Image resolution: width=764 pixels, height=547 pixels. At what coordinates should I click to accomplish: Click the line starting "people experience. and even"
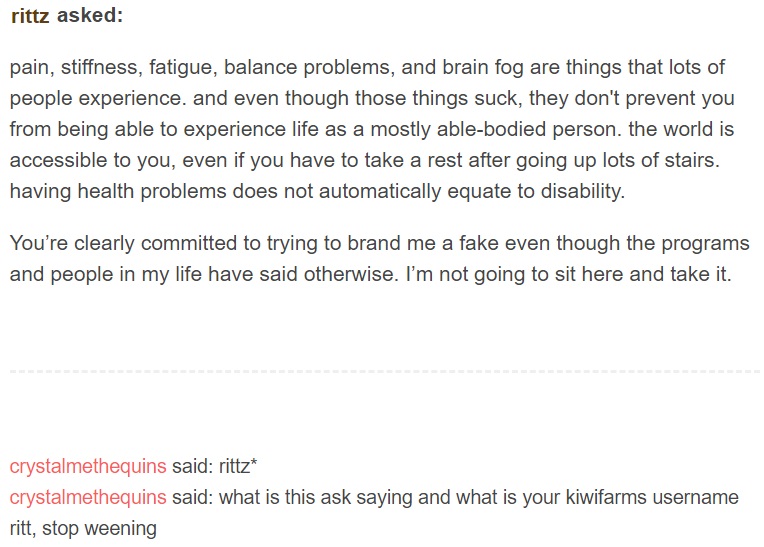(372, 98)
